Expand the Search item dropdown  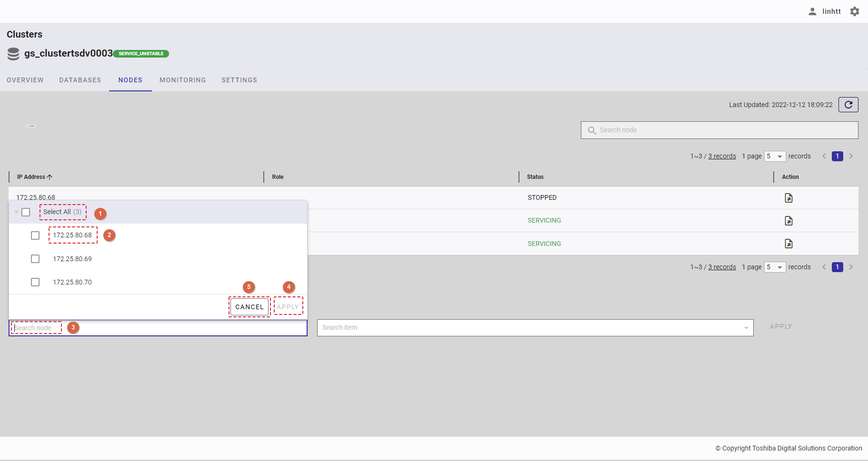pos(746,328)
